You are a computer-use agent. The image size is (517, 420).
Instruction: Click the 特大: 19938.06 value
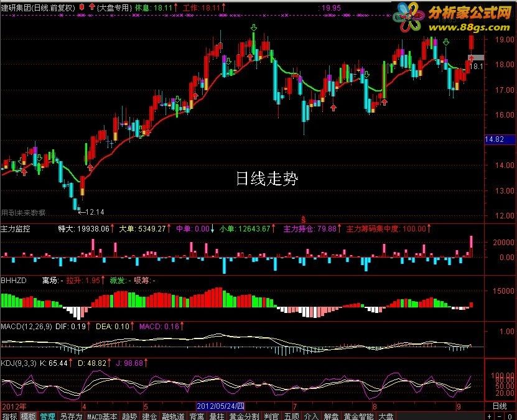point(86,228)
